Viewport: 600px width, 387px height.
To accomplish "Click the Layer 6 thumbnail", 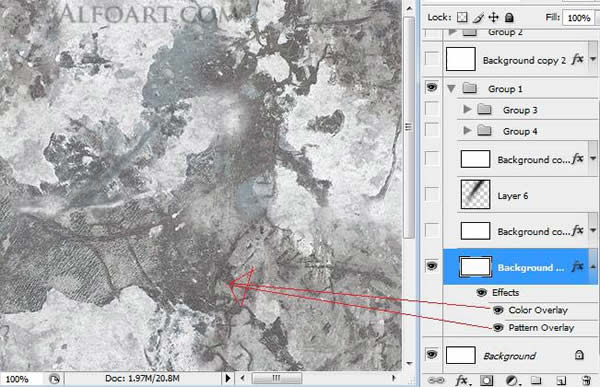I will 475,194.
